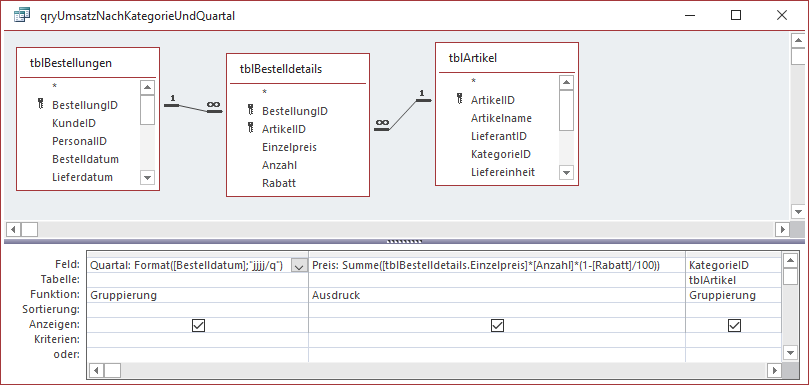The image size is (809, 385).
Task: Select PersonalID in tblBestellungen
Action: coord(79,141)
